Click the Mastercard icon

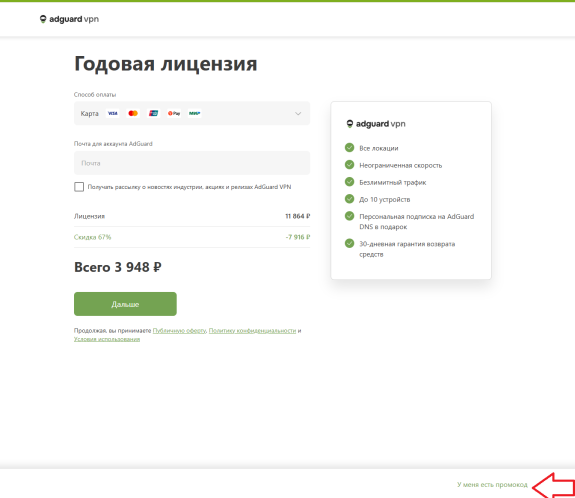point(133,113)
